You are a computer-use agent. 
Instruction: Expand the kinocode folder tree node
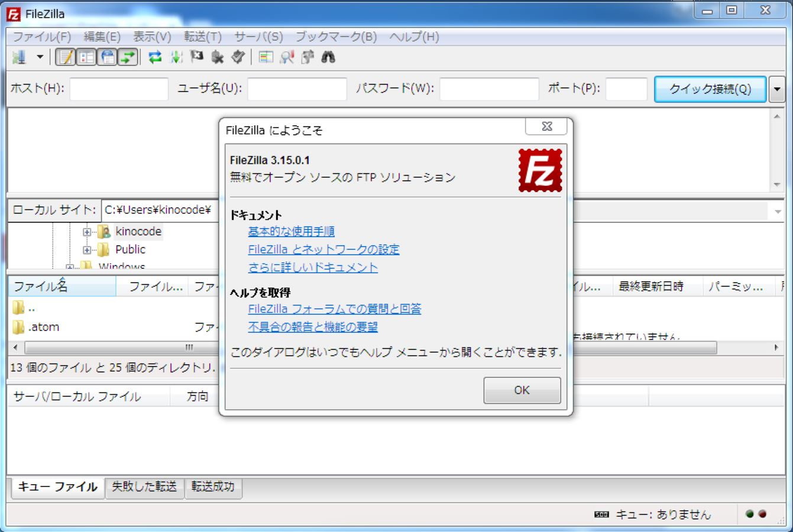[x=87, y=232]
